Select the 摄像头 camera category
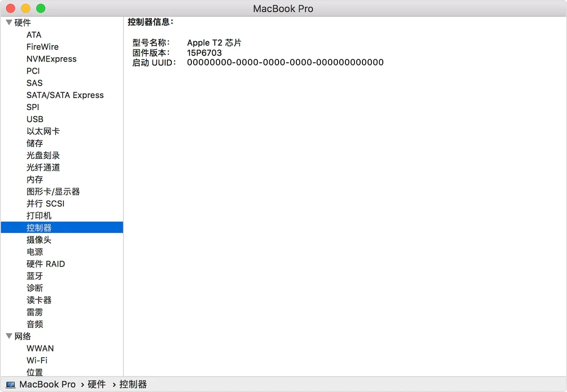 39,240
